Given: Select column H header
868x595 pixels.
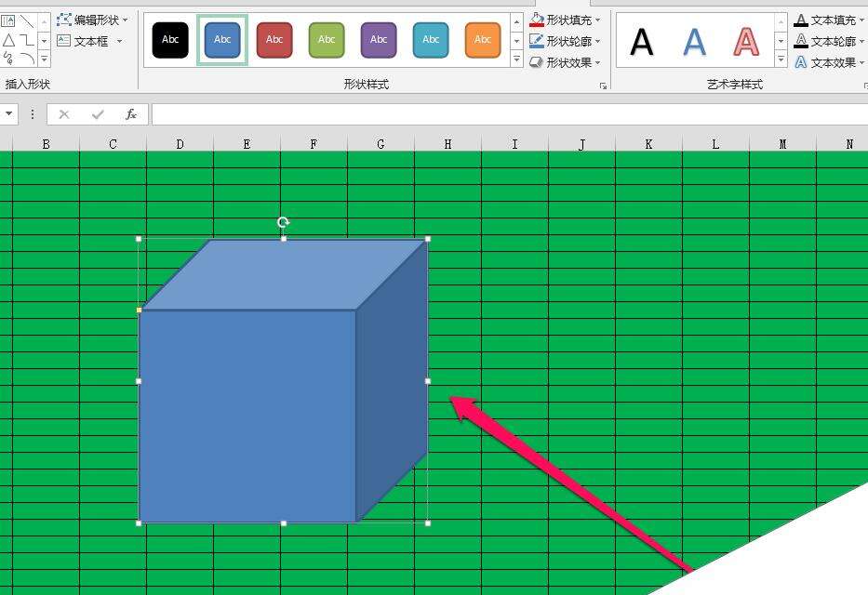Looking at the screenshot, I should tap(447, 144).
